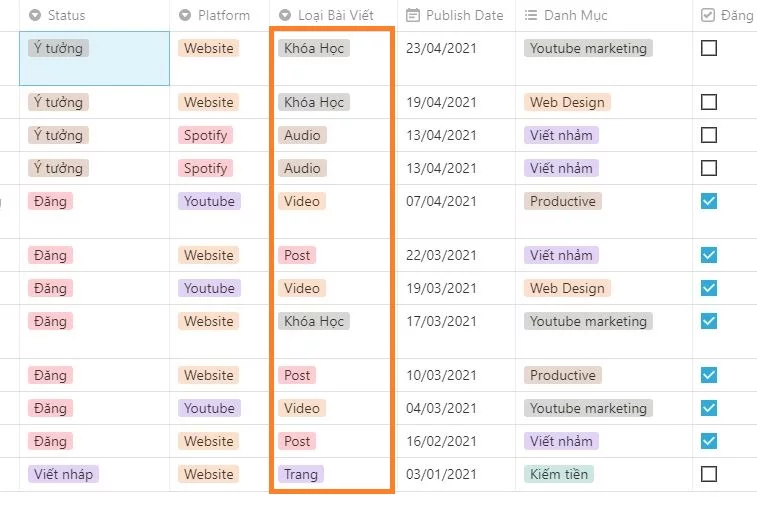This screenshot has height=509, width=757.
Task: Uncheck the box for the 19/03/2021 row
Action: [x=709, y=288]
